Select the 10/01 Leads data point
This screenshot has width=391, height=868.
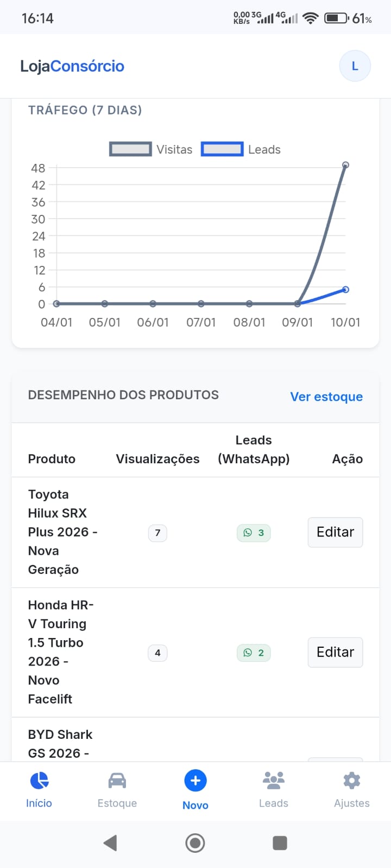click(x=345, y=290)
